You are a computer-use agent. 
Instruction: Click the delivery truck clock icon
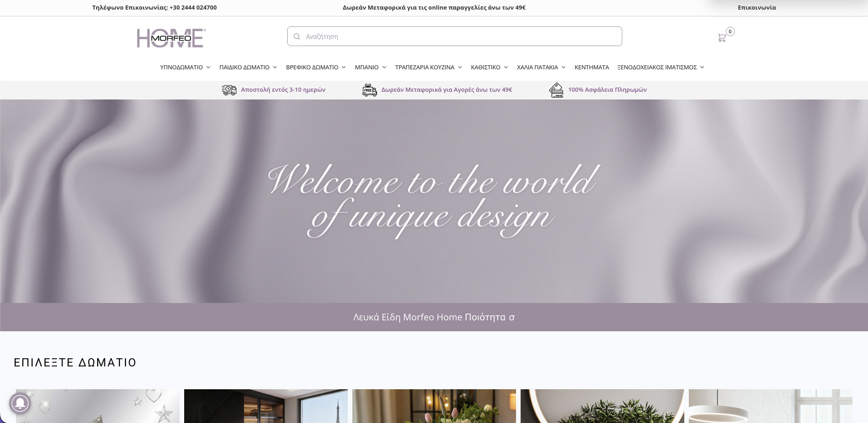[229, 90]
